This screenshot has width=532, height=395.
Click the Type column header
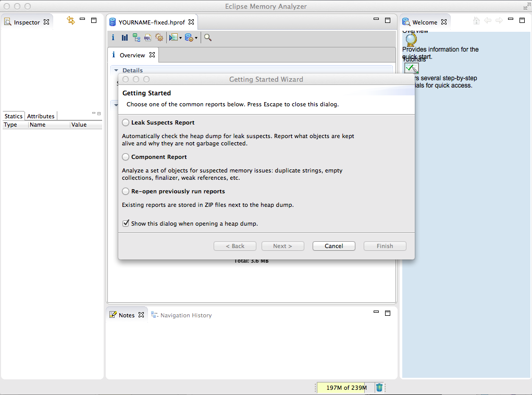15,125
